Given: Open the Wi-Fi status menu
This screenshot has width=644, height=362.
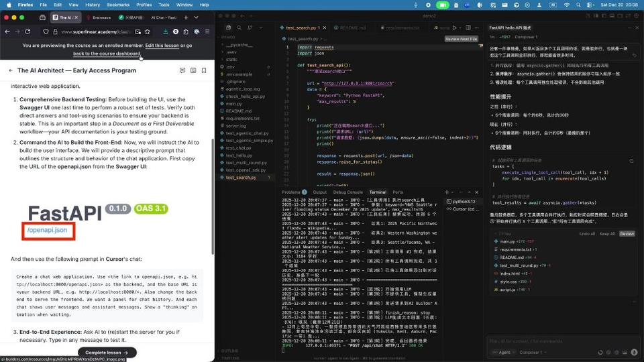Looking at the screenshot, I should click(568, 5).
